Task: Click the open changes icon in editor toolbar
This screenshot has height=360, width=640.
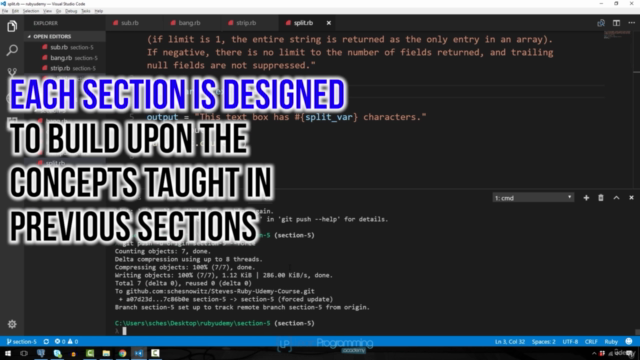Action: (601, 23)
